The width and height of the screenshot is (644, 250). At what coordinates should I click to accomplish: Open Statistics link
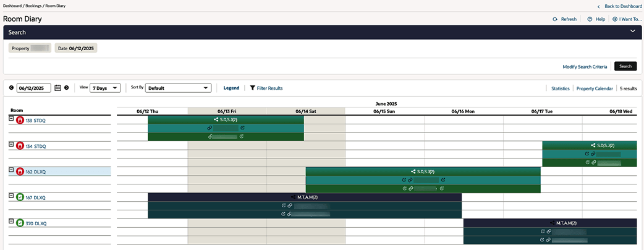[x=561, y=88]
